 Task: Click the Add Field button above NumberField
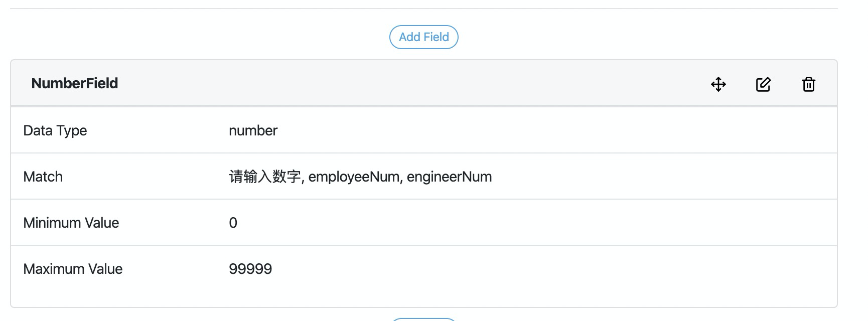pyautogui.click(x=423, y=37)
